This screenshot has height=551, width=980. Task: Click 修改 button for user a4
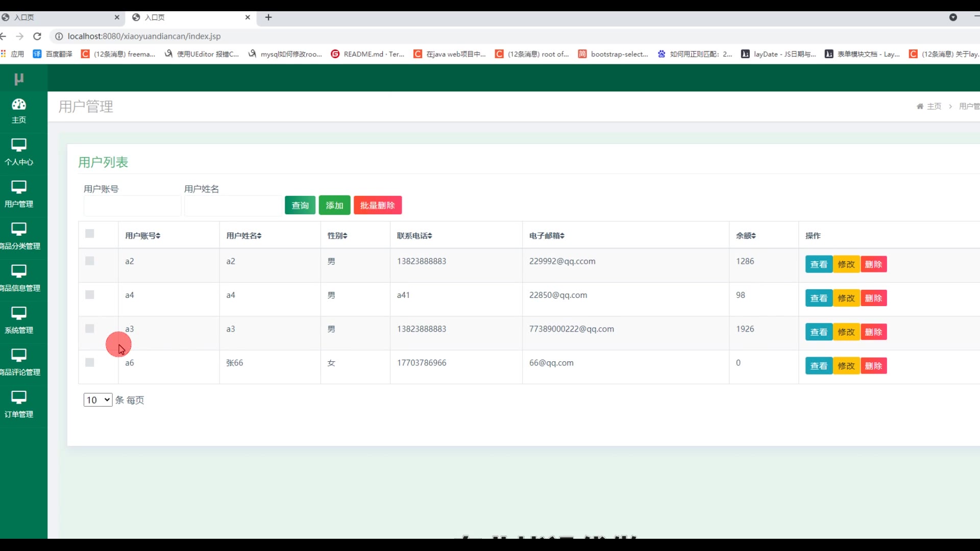[846, 298]
